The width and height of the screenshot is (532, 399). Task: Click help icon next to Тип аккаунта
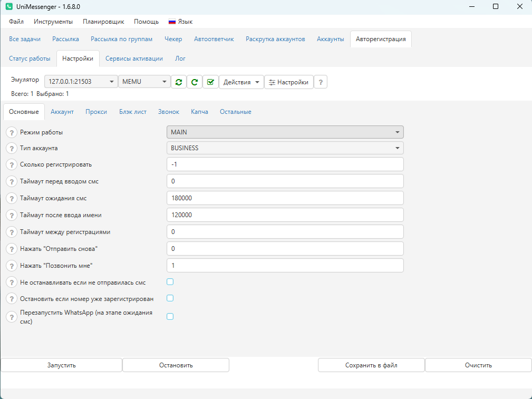[x=12, y=148]
